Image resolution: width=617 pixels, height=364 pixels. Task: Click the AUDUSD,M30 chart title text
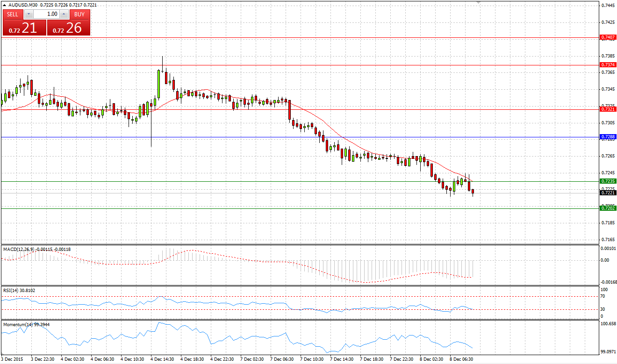pyautogui.click(x=23, y=5)
